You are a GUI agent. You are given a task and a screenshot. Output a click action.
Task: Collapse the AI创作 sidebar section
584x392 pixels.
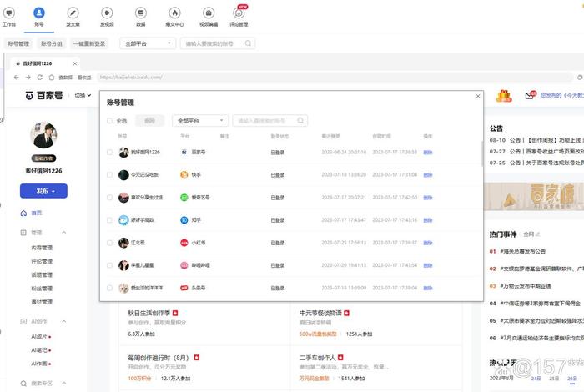pyautogui.click(x=64, y=321)
